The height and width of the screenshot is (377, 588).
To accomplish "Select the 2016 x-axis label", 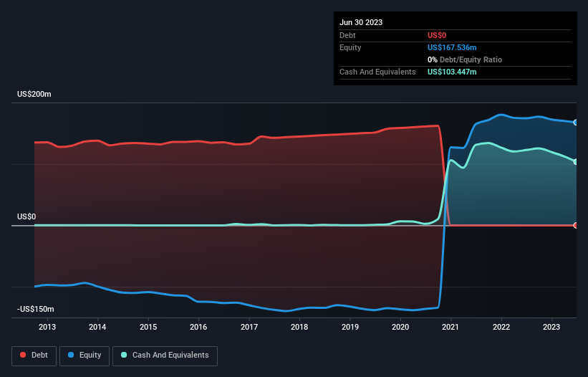I will point(198,327).
